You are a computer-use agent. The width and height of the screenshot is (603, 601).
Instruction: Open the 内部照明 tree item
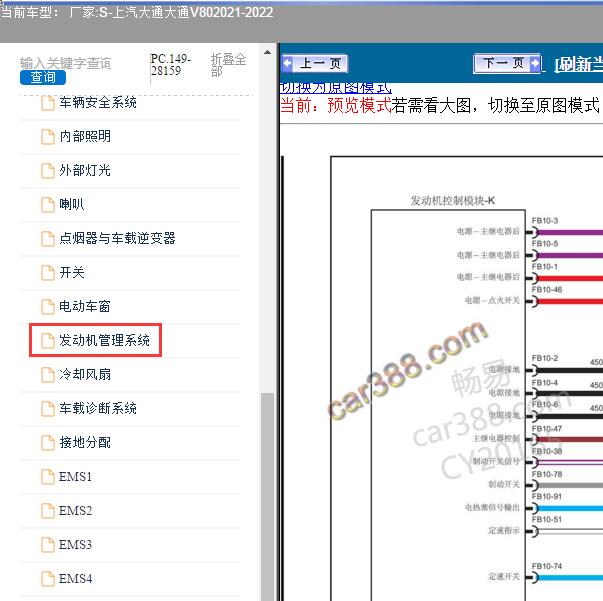85,136
